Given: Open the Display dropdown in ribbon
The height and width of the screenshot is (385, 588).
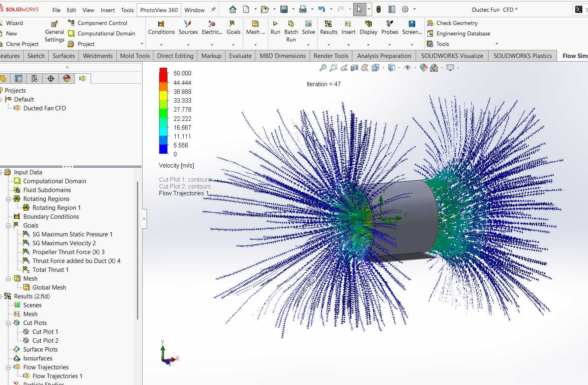Looking at the screenshot, I should (x=369, y=44).
